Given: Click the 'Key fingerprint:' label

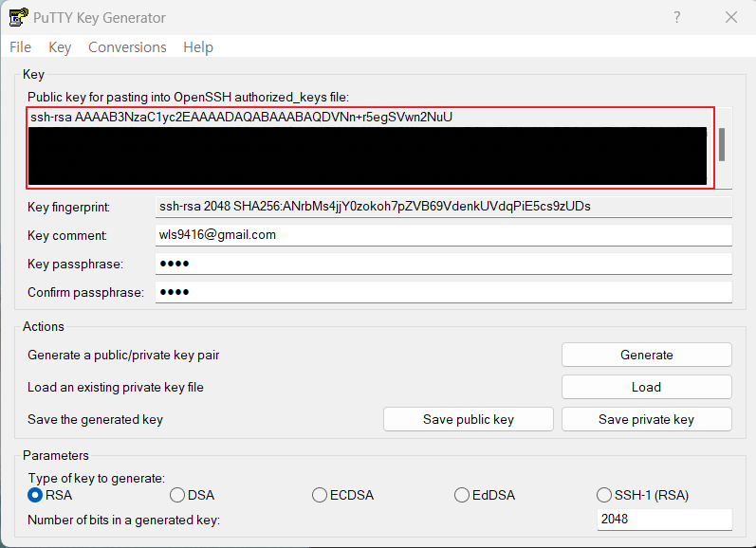Looking at the screenshot, I should point(68,208).
